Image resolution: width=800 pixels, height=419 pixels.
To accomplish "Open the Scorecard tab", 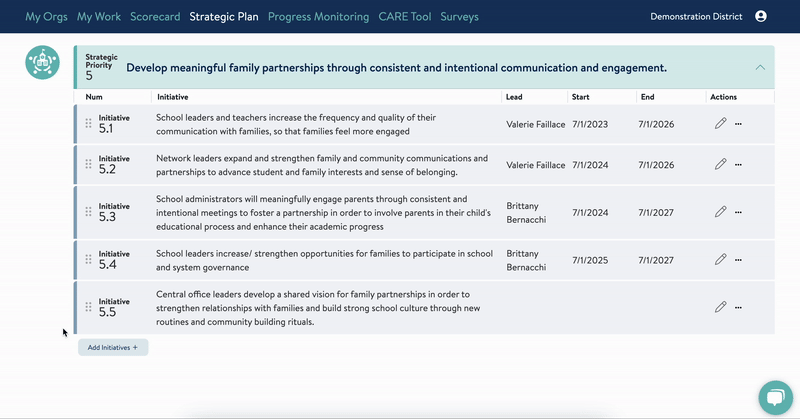I will (x=155, y=17).
